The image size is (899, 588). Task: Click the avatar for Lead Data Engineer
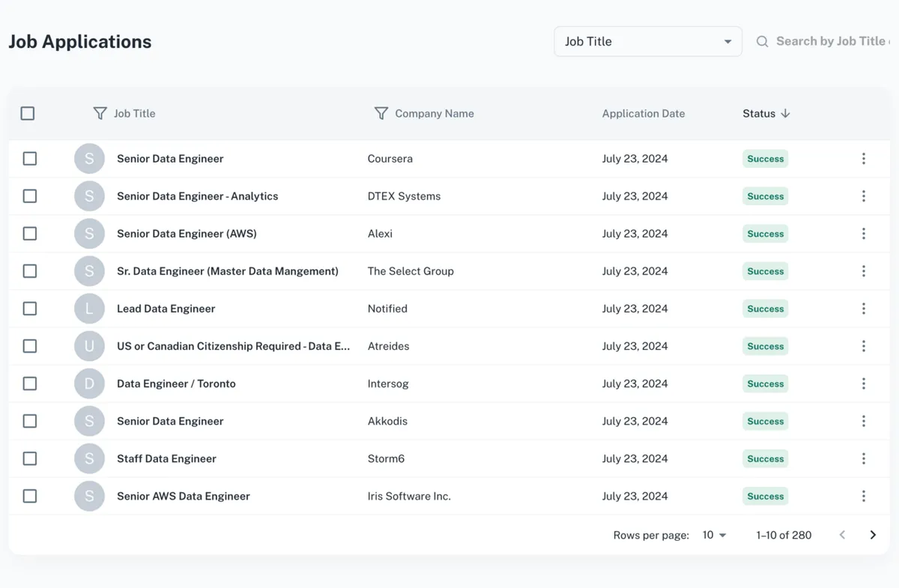[89, 309]
